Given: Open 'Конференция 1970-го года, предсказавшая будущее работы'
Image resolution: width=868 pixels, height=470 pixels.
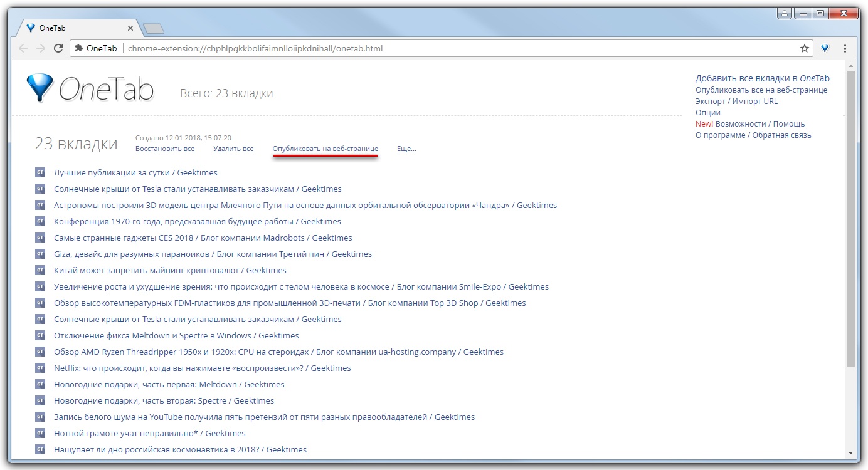Looking at the screenshot, I should [198, 221].
